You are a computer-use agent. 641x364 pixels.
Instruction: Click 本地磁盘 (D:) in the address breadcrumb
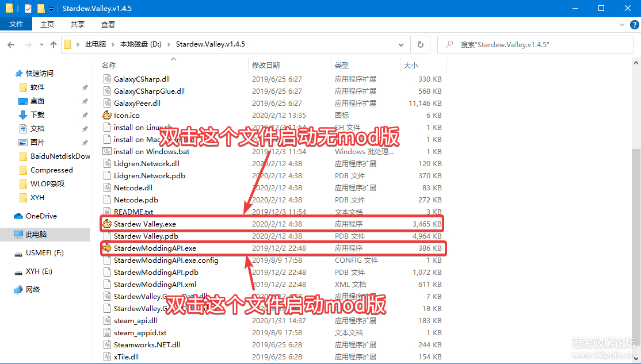[x=140, y=44]
